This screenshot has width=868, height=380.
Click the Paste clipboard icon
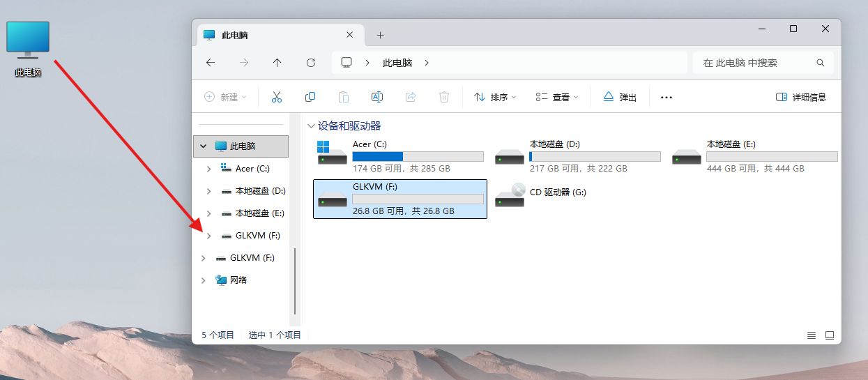(344, 98)
